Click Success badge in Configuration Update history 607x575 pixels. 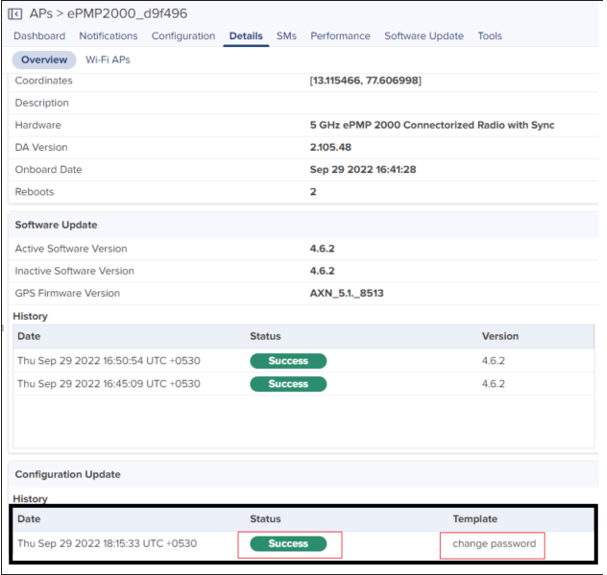(x=288, y=544)
